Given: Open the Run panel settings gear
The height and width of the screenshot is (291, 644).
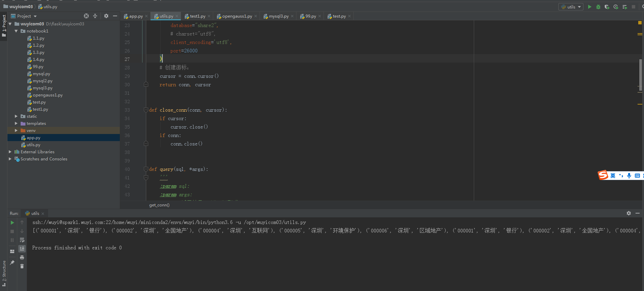Looking at the screenshot, I should coord(629,213).
